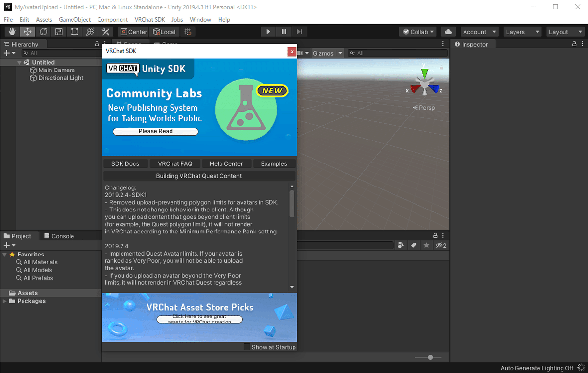Click the Inspector panel lock icon
The image size is (588, 373).
[x=575, y=44]
